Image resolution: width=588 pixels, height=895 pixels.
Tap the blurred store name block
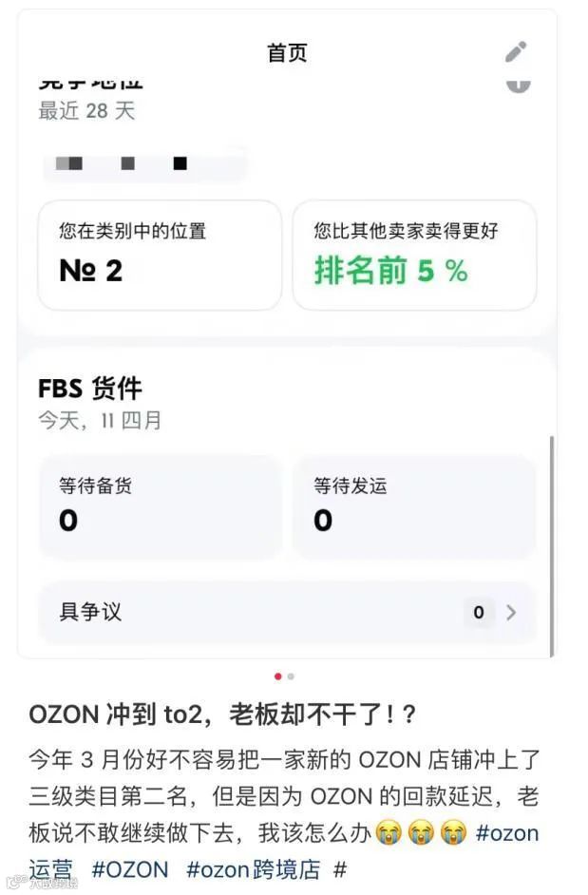[142, 163]
